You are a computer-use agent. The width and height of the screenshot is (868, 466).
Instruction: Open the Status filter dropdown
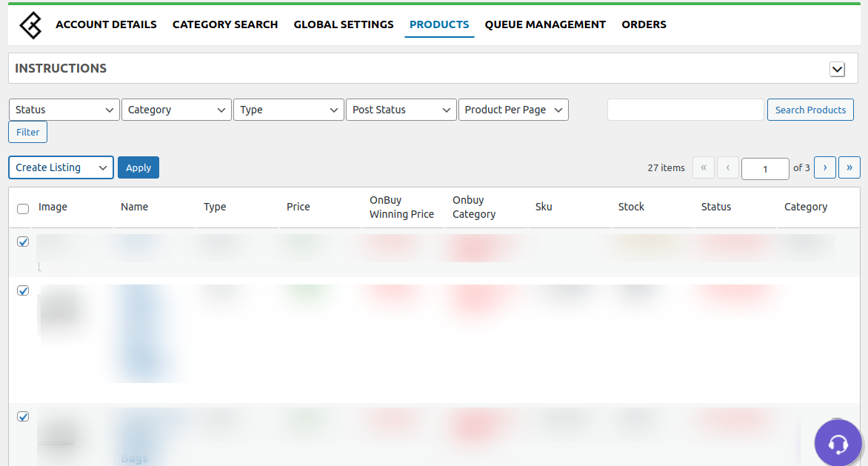coord(64,110)
